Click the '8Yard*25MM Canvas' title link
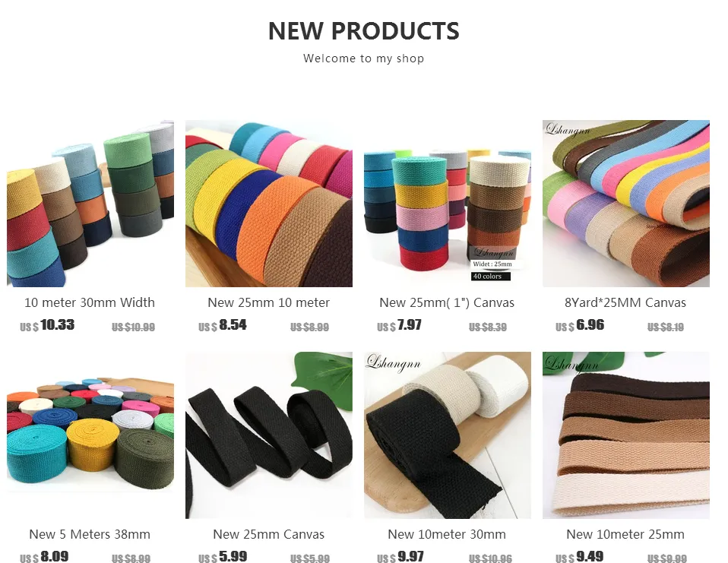The height and width of the screenshot is (563, 728). pyautogui.click(x=625, y=302)
